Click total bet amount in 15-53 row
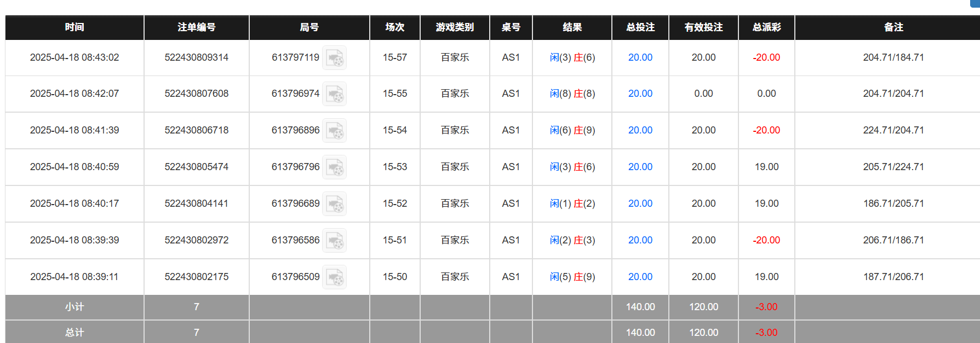 (x=640, y=167)
